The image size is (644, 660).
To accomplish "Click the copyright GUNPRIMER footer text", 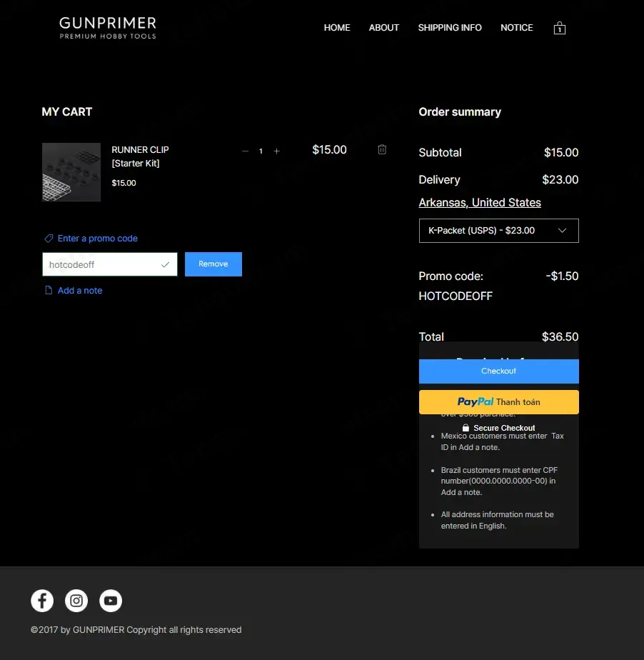I will click(x=136, y=630).
